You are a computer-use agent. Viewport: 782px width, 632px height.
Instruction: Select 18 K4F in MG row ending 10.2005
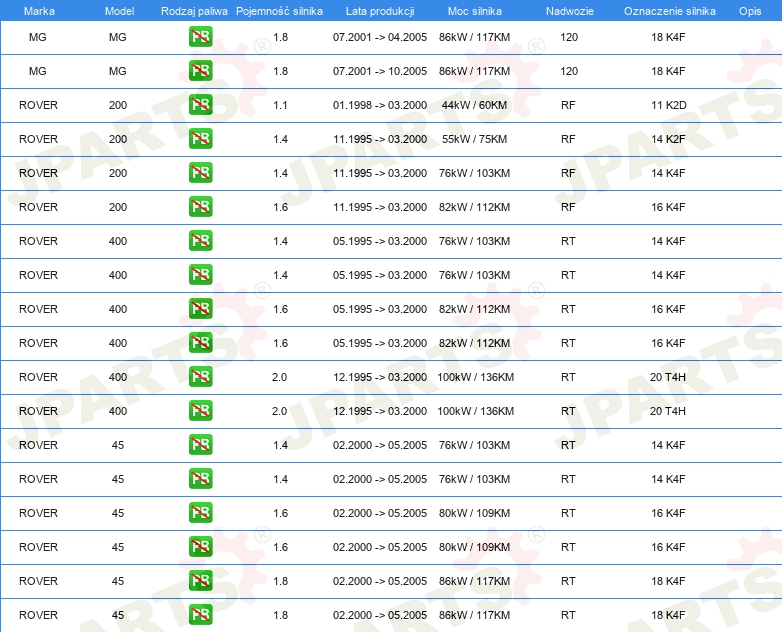(668, 71)
